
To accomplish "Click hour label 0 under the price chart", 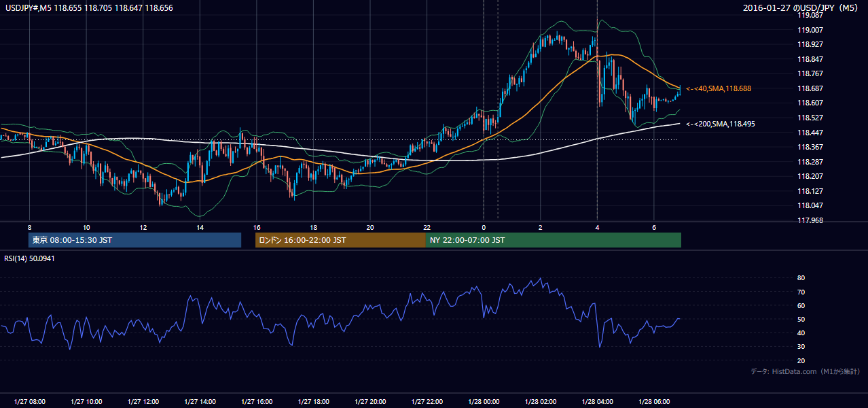I will [484, 227].
